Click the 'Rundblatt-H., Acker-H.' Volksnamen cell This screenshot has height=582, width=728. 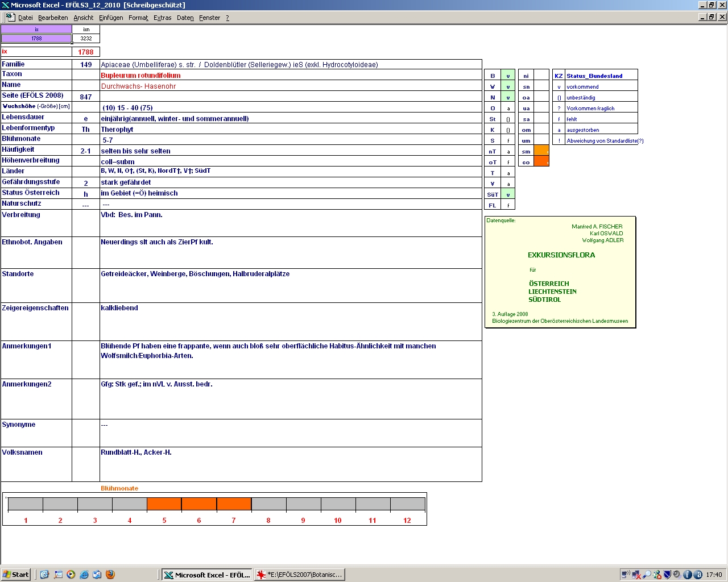coord(291,464)
